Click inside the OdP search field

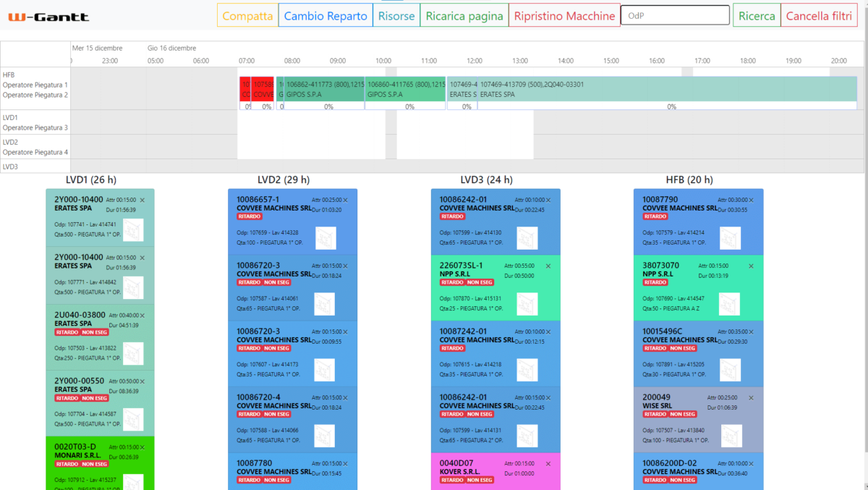(674, 14)
